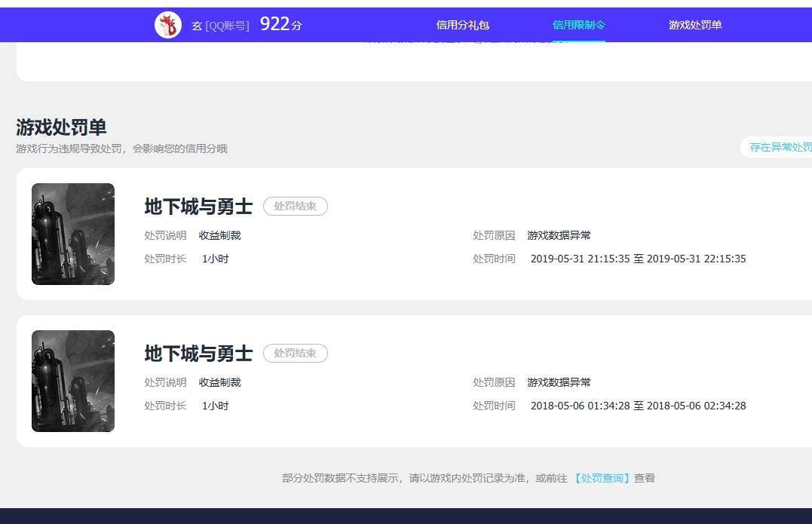This screenshot has height=524, width=812.
Task: Select the 地下城与勇士 title in 2018 card
Action: coord(198,353)
